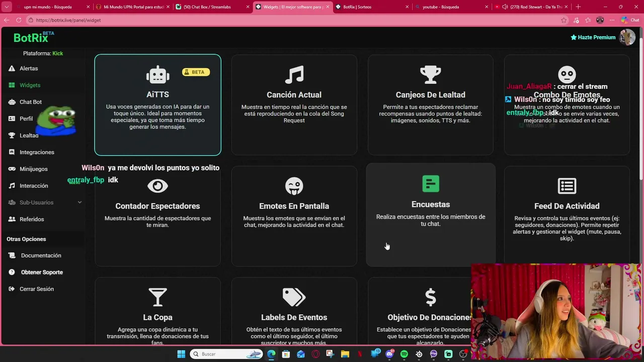
Task: Click the Edge Copilot Chat button
Action: [x=630, y=20]
